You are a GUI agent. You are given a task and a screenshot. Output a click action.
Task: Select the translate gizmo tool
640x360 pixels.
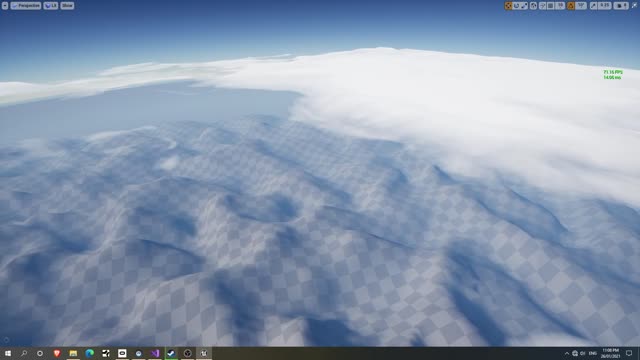pyautogui.click(x=509, y=6)
